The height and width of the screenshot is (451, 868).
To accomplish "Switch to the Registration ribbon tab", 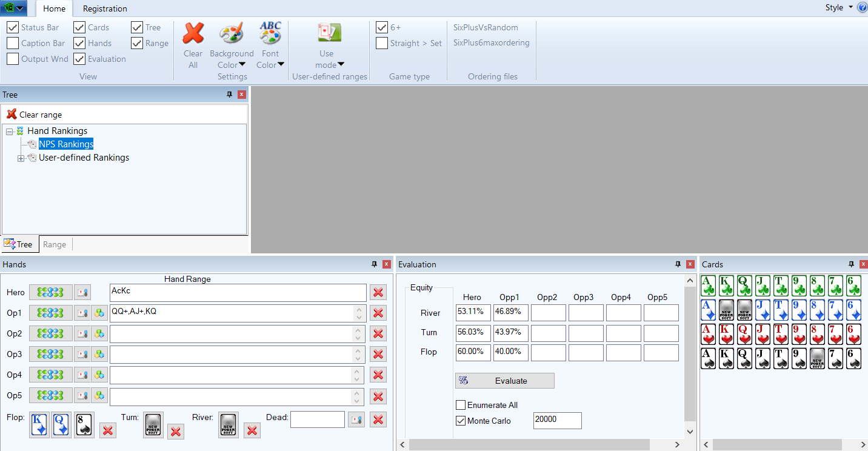I will [105, 8].
